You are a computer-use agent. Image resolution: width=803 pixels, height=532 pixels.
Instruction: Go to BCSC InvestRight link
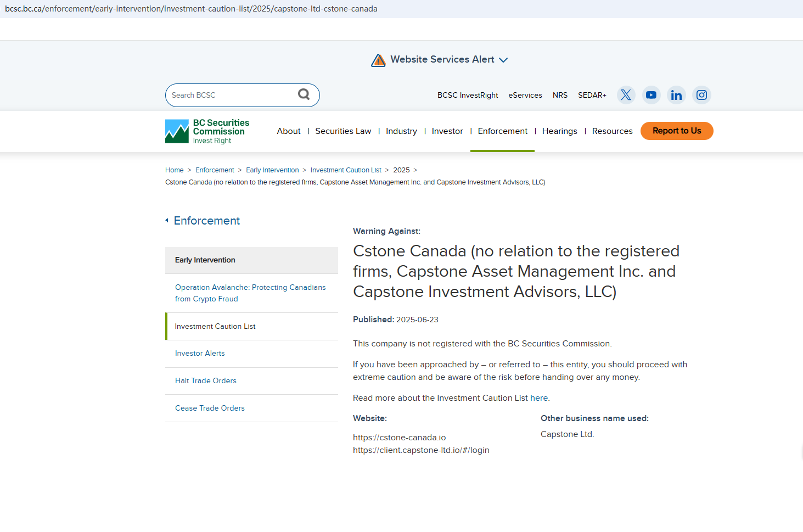click(x=468, y=95)
